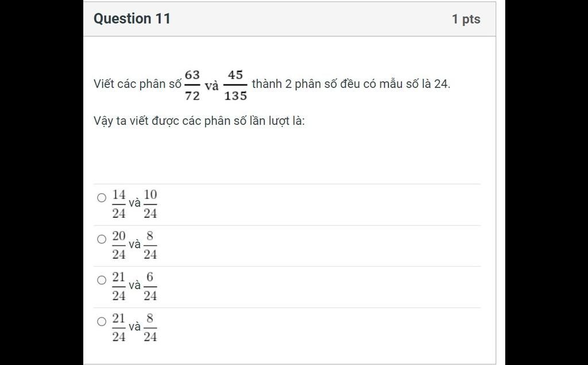Click 8/24 in the last answer option
The width and height of the screenshot is (588, 365).
tap(150, 328)
